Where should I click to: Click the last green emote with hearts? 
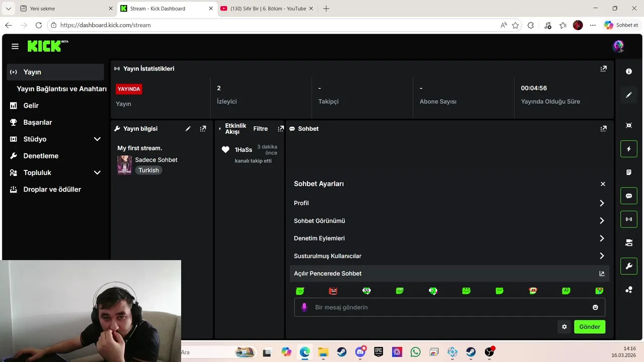click(x=599, y=291)
